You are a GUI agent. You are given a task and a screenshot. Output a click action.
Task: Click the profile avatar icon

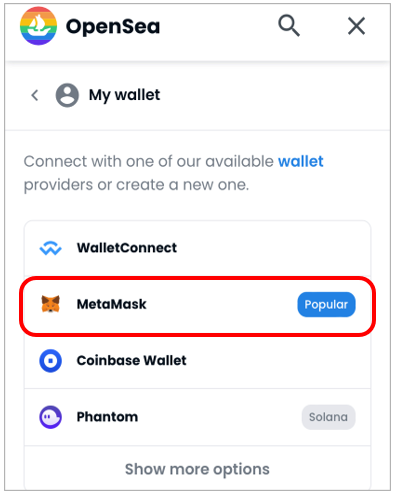[x=67, y=95]
